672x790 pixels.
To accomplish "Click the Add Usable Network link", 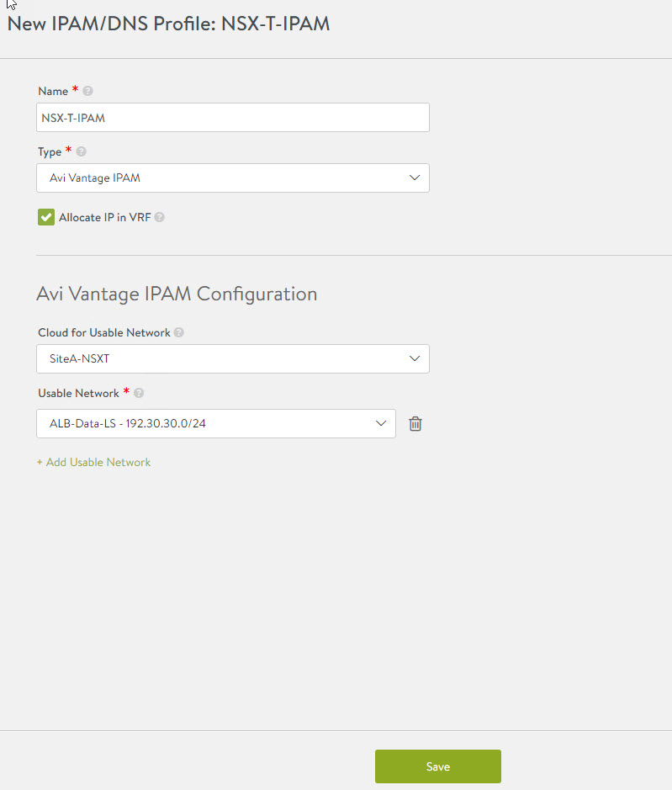I will (x=94, y=462).
